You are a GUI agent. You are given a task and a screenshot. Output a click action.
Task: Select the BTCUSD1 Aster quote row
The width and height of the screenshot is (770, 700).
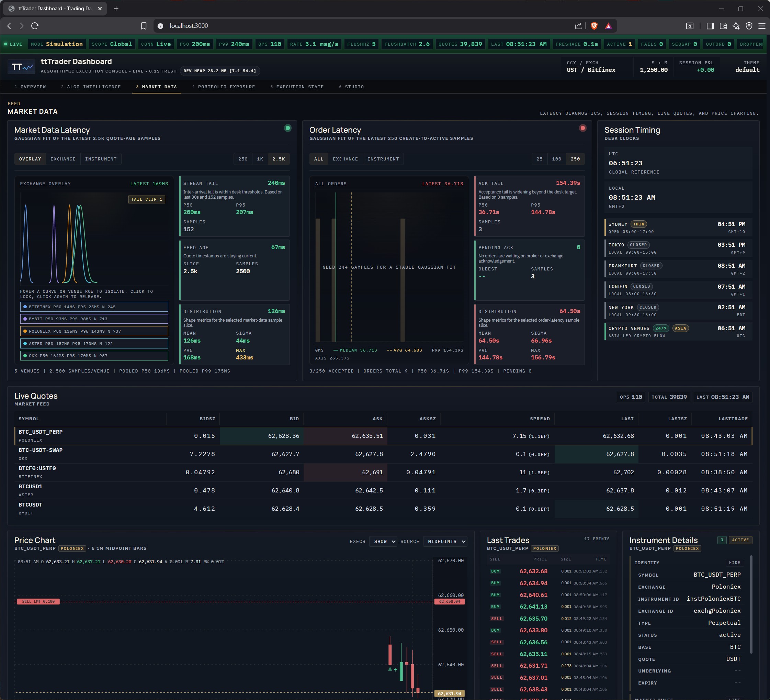click(384, 491)
